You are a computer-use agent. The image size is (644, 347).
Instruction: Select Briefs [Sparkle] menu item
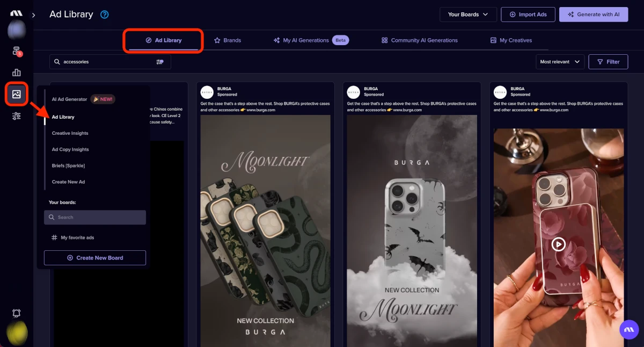coord(68,165)
